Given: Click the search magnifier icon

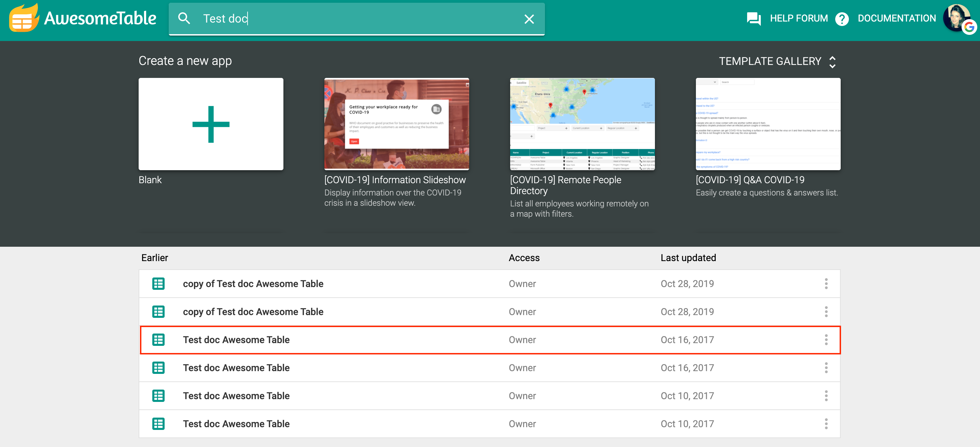Looking at the screenshot, I should pos(184,18).
